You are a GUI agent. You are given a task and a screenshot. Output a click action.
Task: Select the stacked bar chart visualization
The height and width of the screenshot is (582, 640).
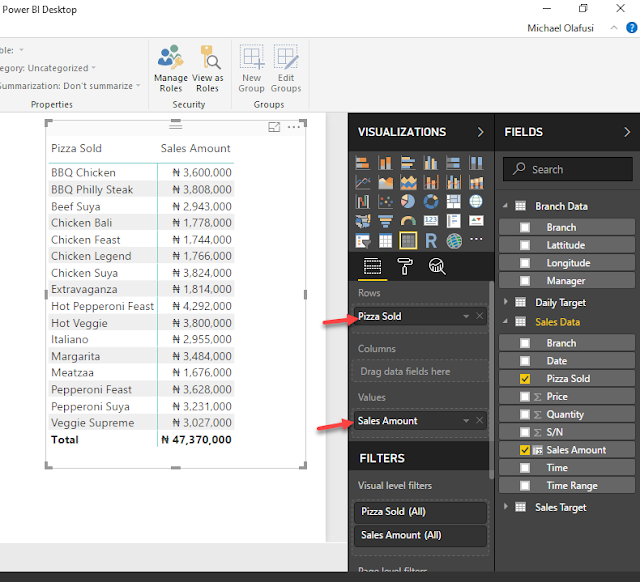click(362, 163)
